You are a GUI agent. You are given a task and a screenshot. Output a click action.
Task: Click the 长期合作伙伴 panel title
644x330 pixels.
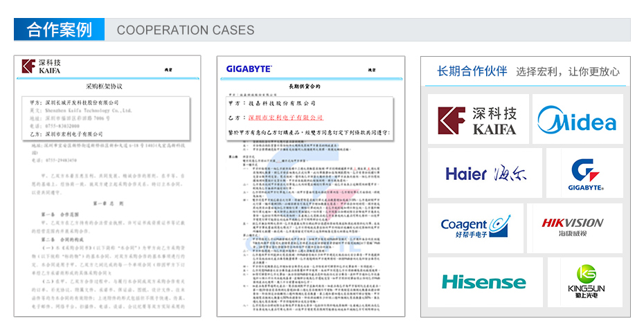[472, 71]
